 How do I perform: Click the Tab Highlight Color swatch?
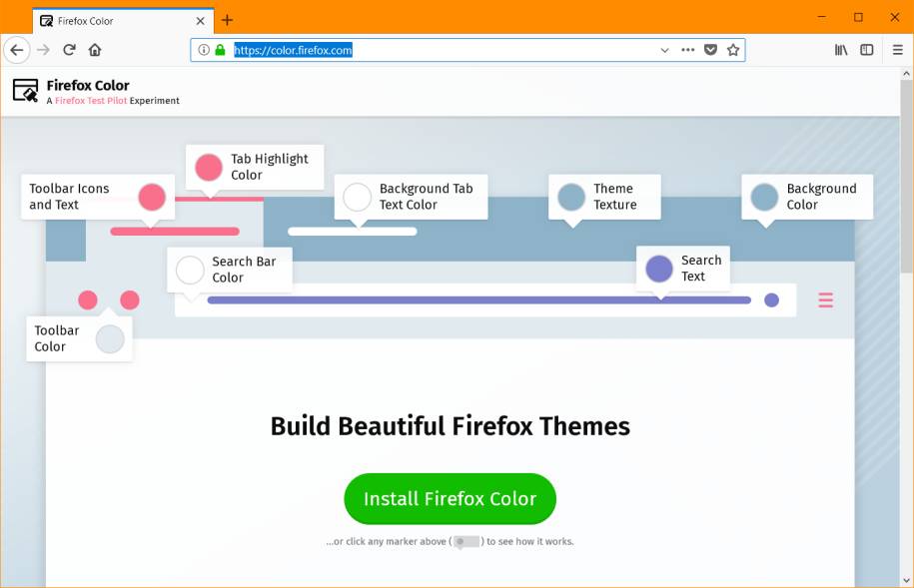208,167
